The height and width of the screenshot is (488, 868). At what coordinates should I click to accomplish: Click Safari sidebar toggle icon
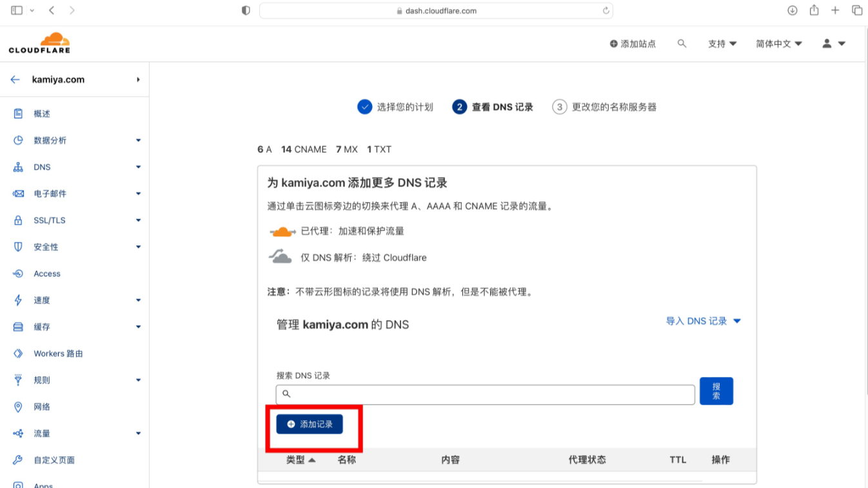pyautogui.click(x=17, y=10)
